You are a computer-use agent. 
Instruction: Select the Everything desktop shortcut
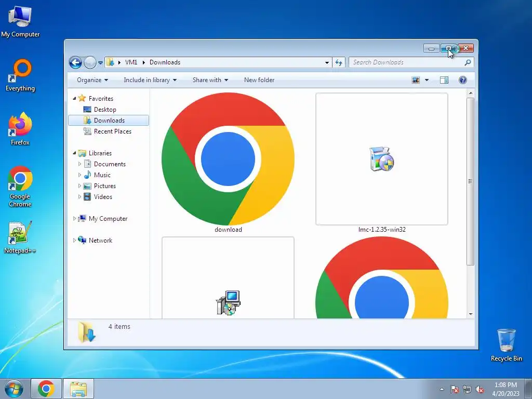(x=20, y=75)
